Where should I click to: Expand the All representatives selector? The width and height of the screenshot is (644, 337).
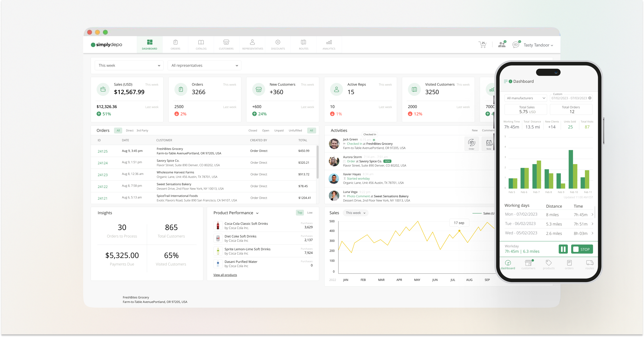click(204, 65)
